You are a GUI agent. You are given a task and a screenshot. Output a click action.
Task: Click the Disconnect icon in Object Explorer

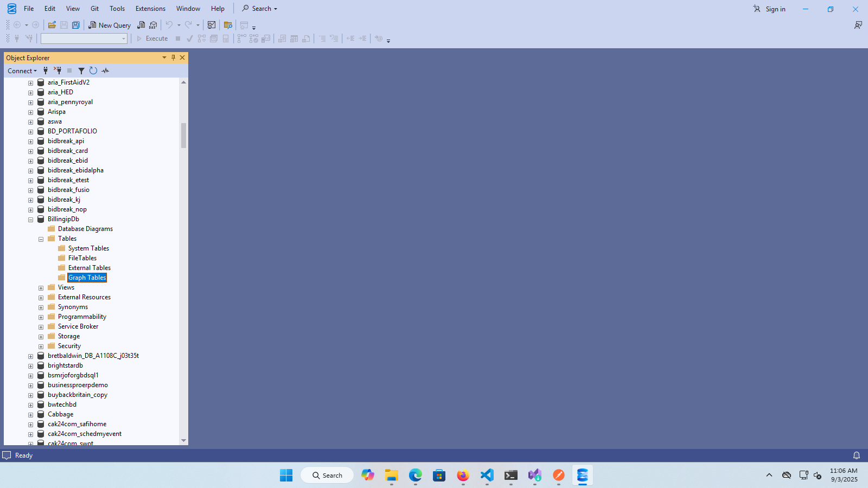click(x=58, y=71)
